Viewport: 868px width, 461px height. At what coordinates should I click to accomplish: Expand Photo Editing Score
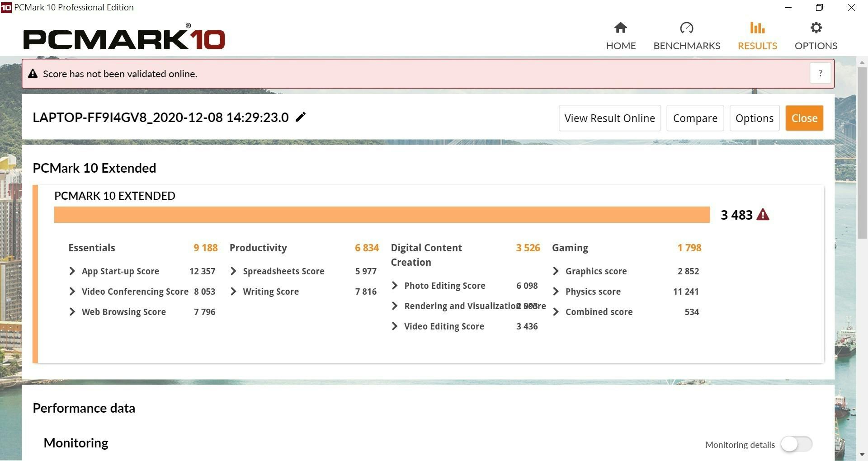tap(395, 286)
